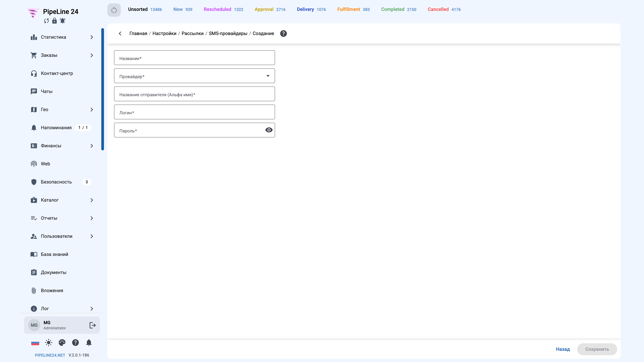Viewport: 644px width, 362px height.
Task: Click the logout icon beside MG Administrator
Action: point(93,325)
